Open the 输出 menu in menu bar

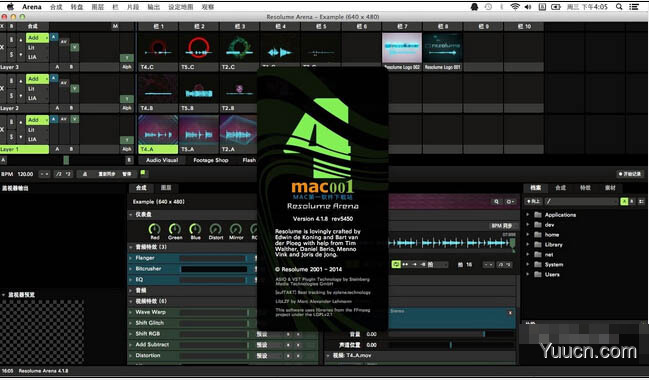tap(154, 7)
